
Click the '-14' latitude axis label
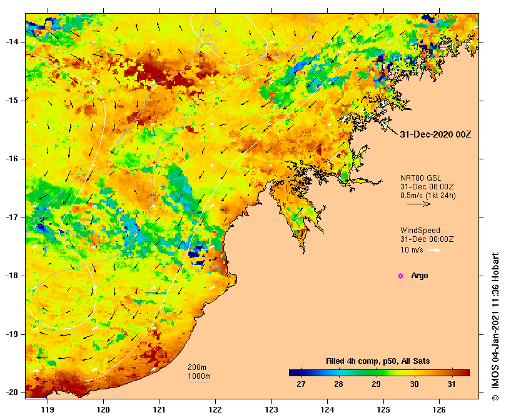click(x=12, y=42)
